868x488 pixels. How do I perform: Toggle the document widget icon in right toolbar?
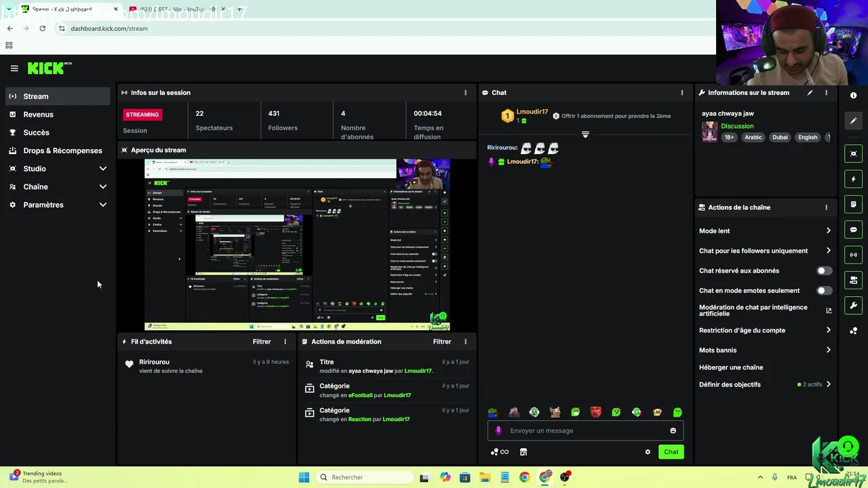click(x=853, y=204)
